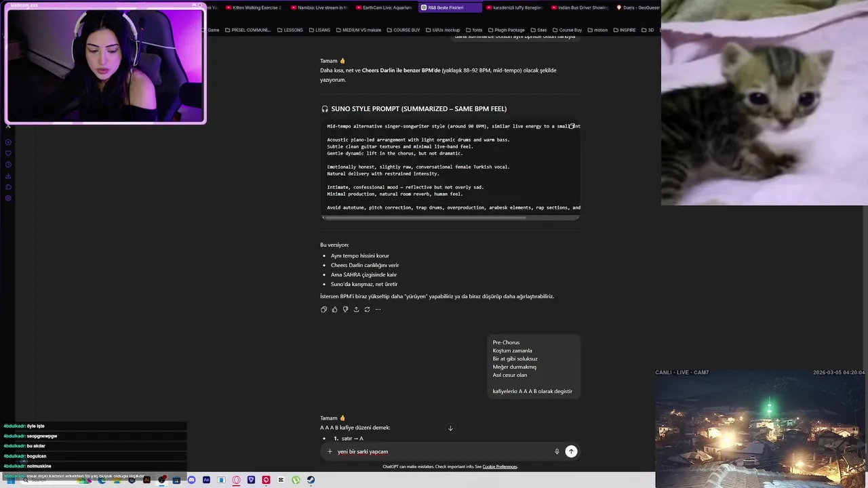Select the R&B Beste Fikirleri tab

(450, 7)
